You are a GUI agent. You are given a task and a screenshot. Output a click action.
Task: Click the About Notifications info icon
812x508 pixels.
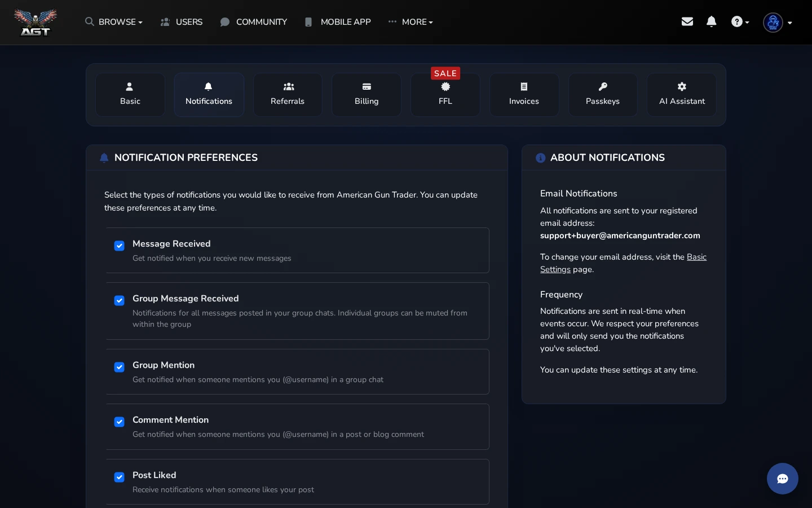pyautogui.click(x=540, y=158)
